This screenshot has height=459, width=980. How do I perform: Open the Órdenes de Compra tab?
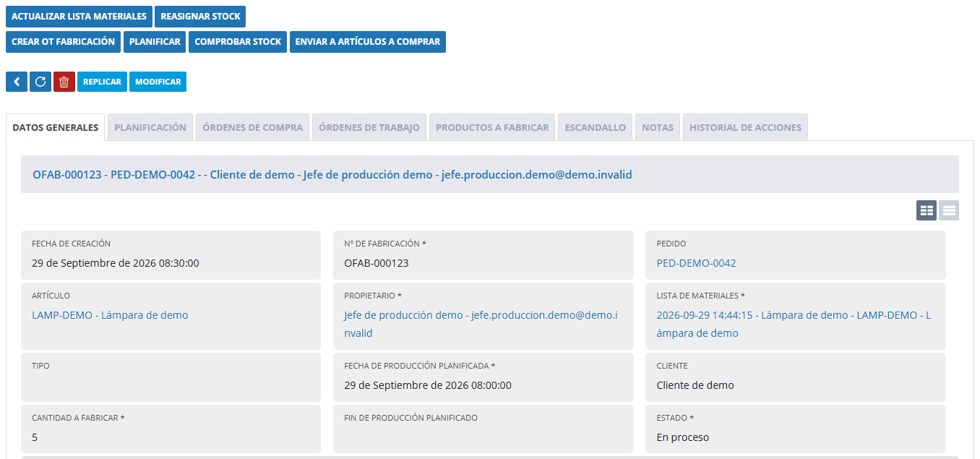[252, 127]
